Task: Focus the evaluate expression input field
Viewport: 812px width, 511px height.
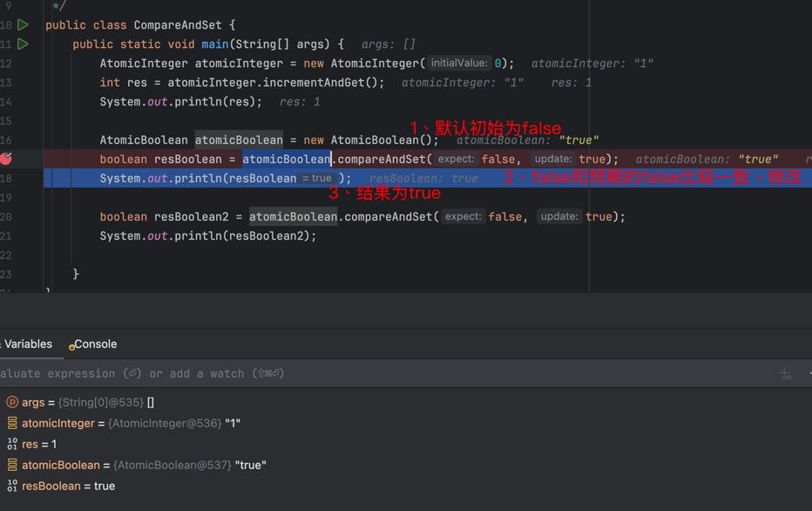Action: click(x=348, y=374)
